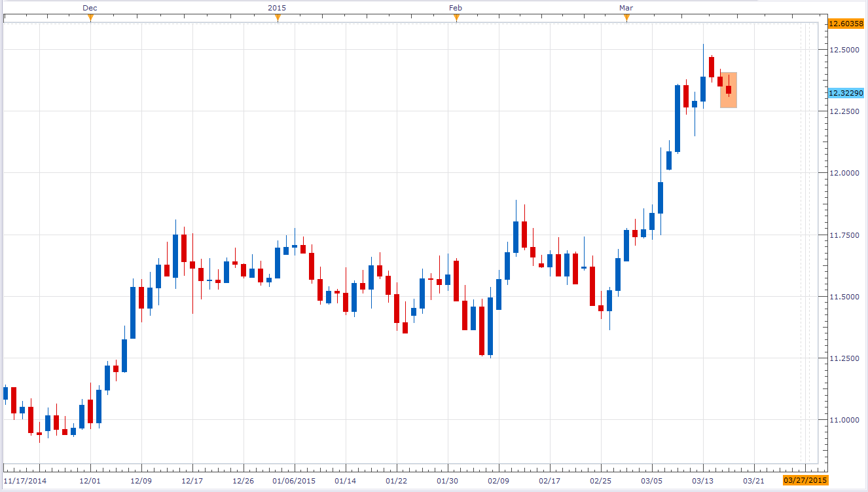Click the orange marker under Feb

coord(456,18)
